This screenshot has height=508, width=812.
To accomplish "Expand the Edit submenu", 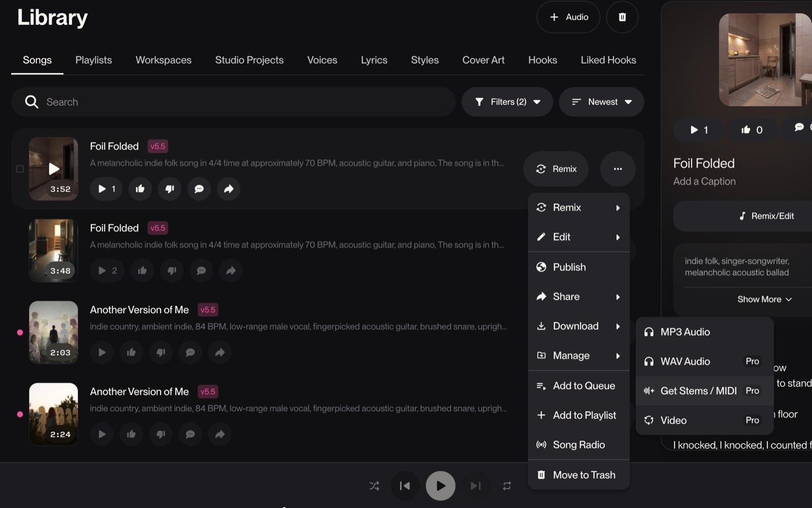I will coord(579,237).
